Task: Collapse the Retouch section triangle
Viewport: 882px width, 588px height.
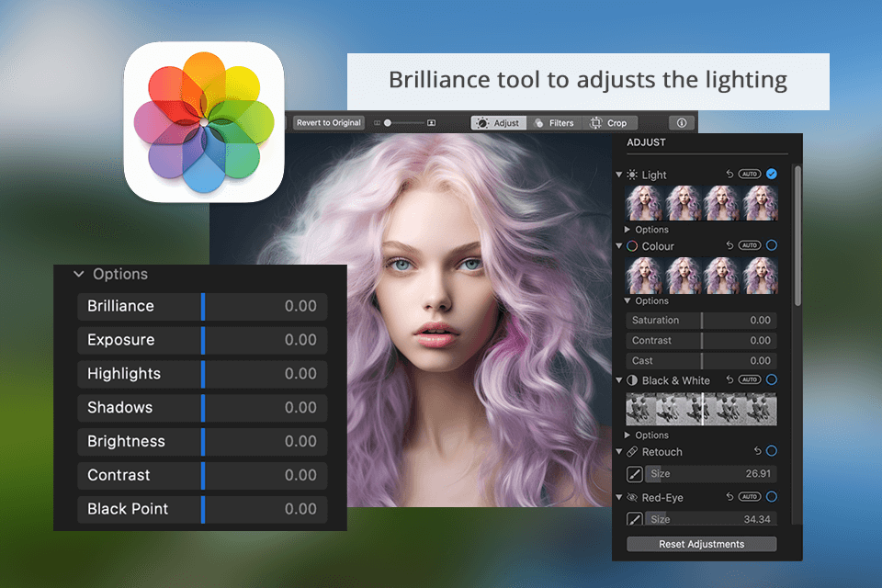Action: click(619, 452)
